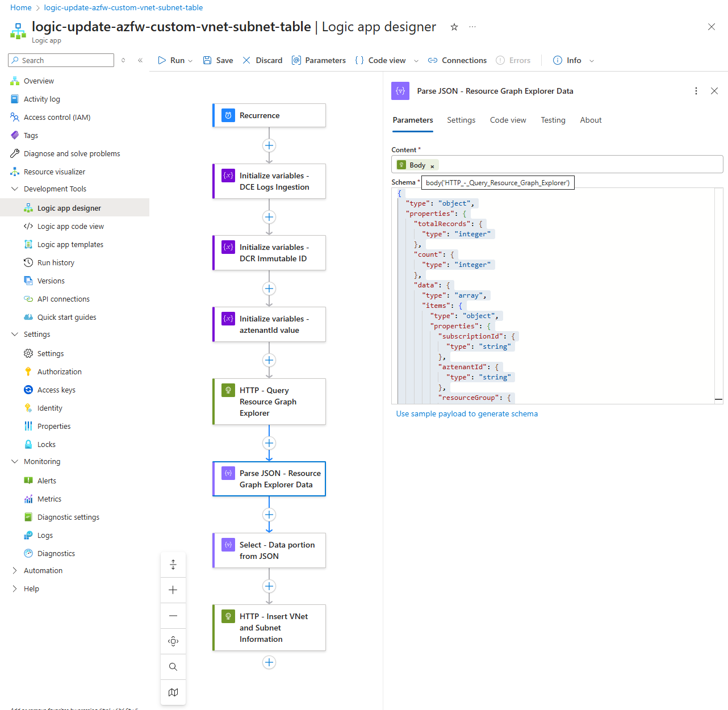Screen dimensions: 728x710
Task: Click the zoom in plus canvas control
Action: coord(173,590)
